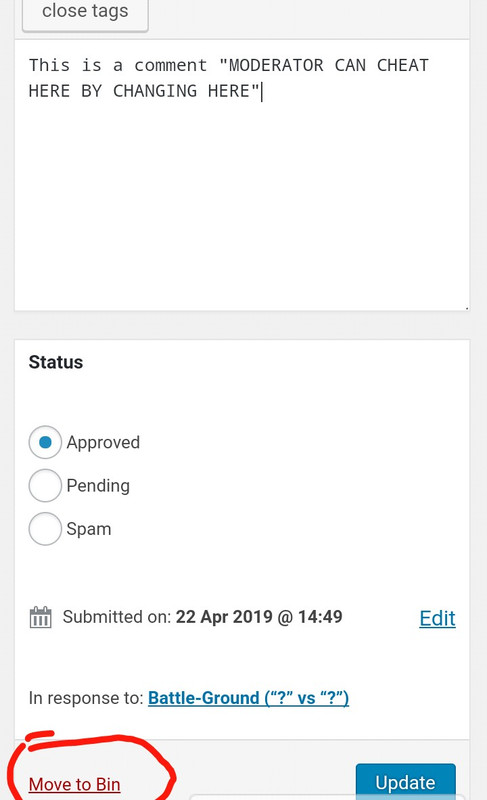This screenshot has height=800, width=487.
Task: Click the Pending label text
Action: tap(98, 486)
